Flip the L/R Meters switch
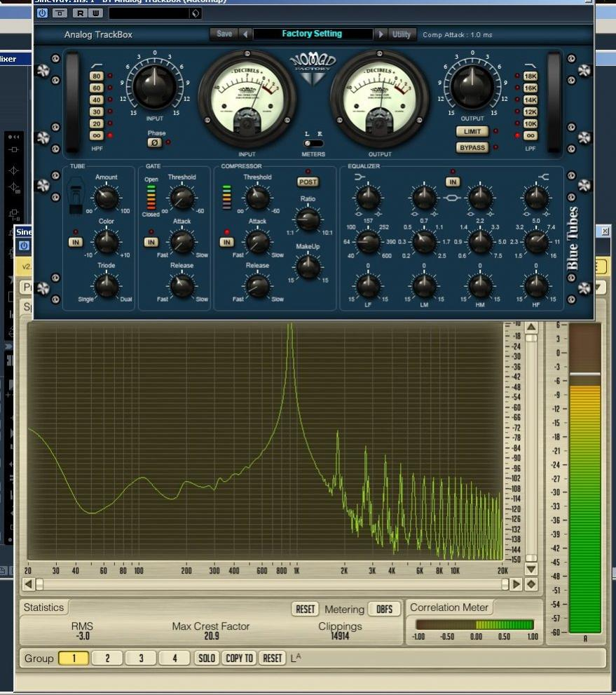The width and height of the screenshot is (616, 695). pyautogui.click(x=313, y=143)
